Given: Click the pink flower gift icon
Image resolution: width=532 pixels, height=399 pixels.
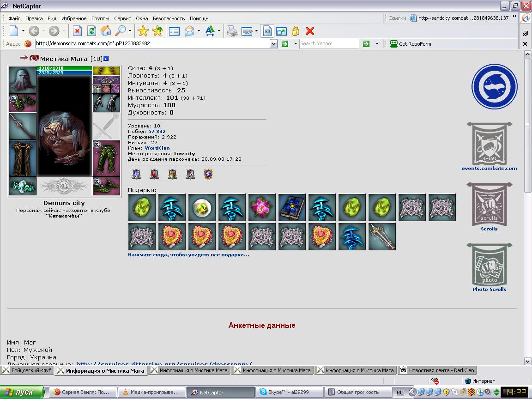Looking at the screenshot, I should 262,208.
